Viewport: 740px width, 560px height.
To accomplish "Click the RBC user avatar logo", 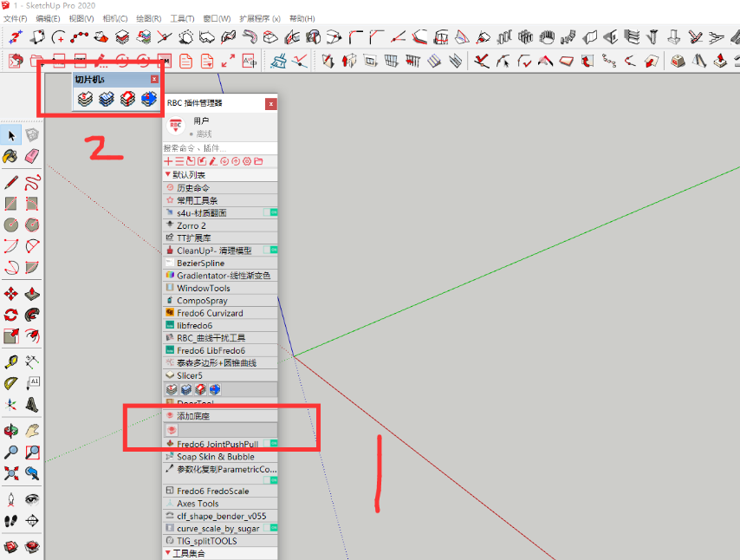I will pos(176,126).
